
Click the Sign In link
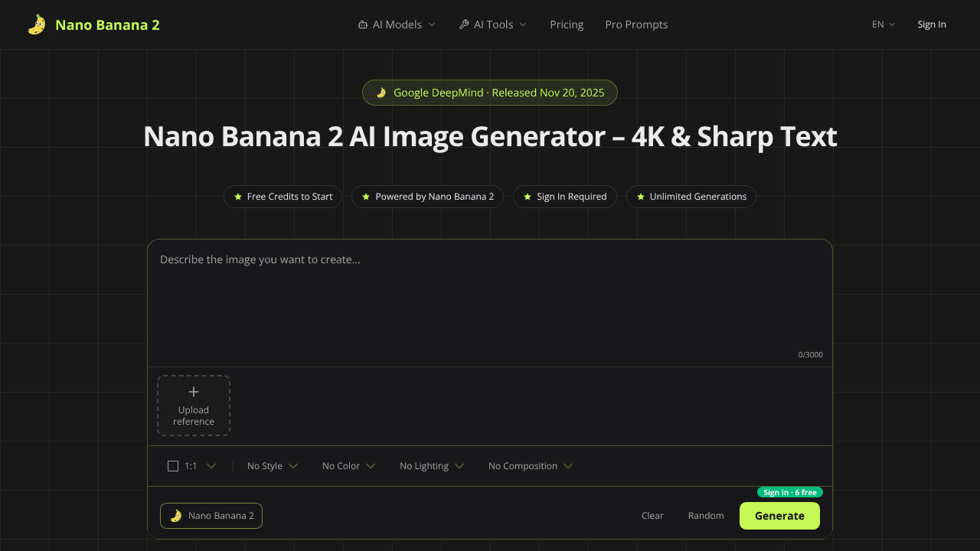click(x=932, y=24)
